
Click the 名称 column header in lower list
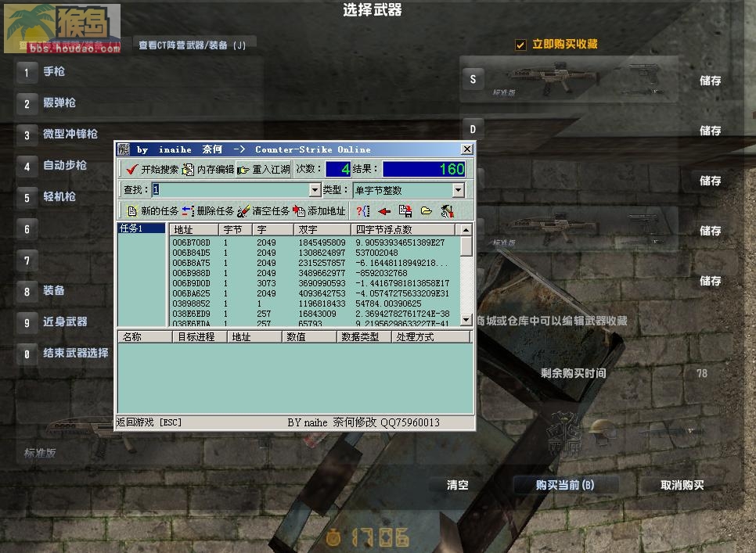pos(145,336)
